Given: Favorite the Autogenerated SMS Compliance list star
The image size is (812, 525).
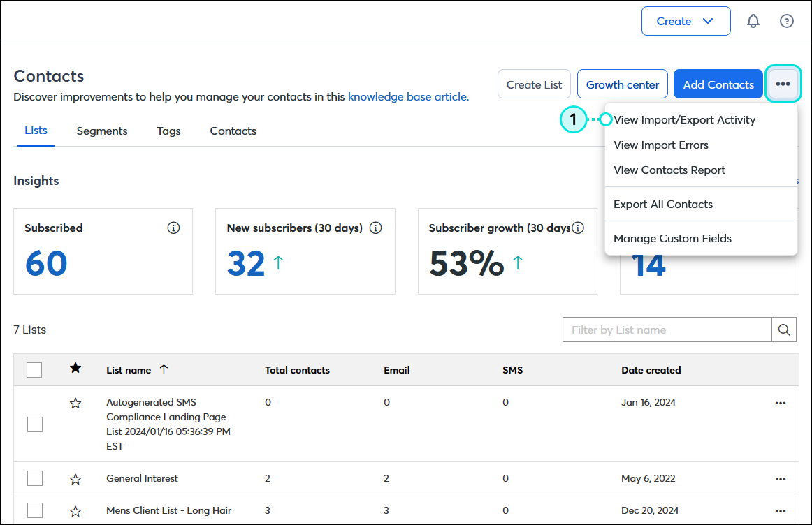Looking at the screenshot, I should click(x=75, y=403).
